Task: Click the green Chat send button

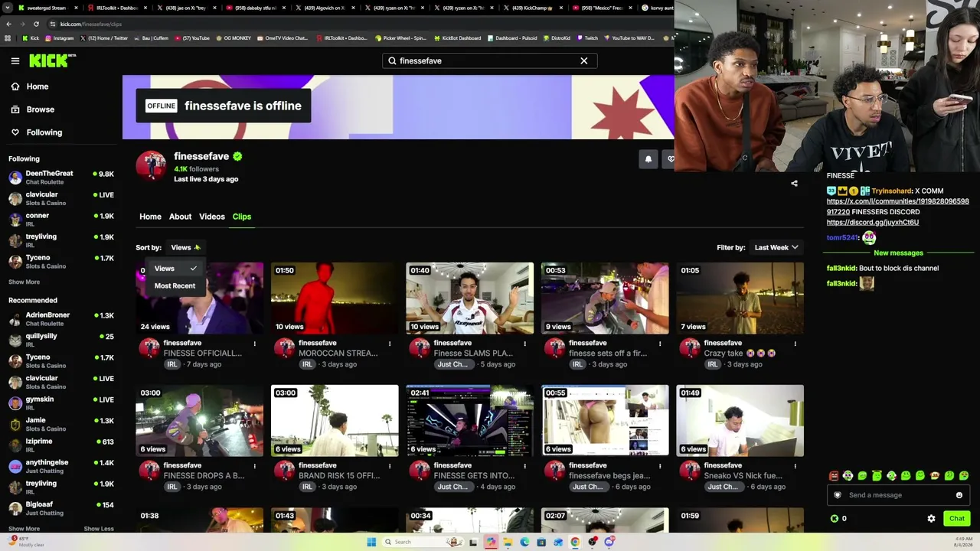Action: [x=957, y=519]
